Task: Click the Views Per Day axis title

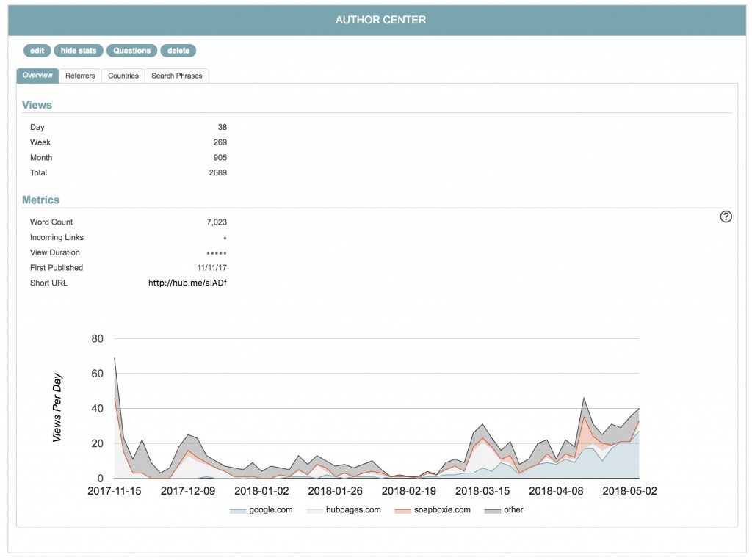Action: 57,408
